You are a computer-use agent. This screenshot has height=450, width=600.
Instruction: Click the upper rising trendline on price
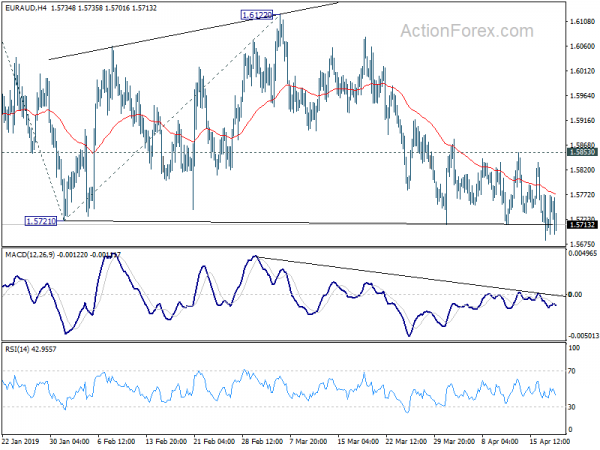(x=193, y=31)
